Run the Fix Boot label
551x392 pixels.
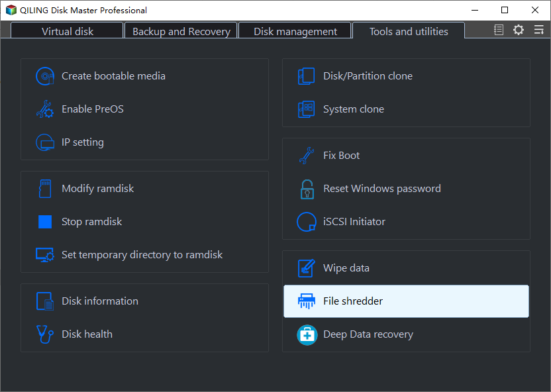341,156
